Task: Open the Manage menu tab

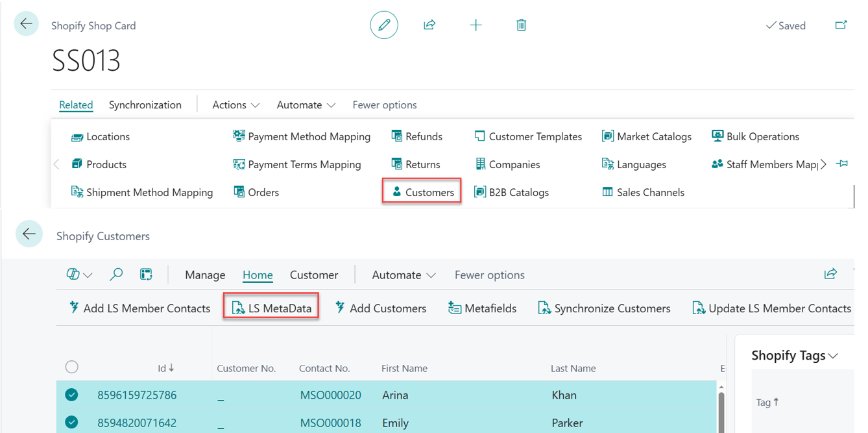Action: (205, 275)
